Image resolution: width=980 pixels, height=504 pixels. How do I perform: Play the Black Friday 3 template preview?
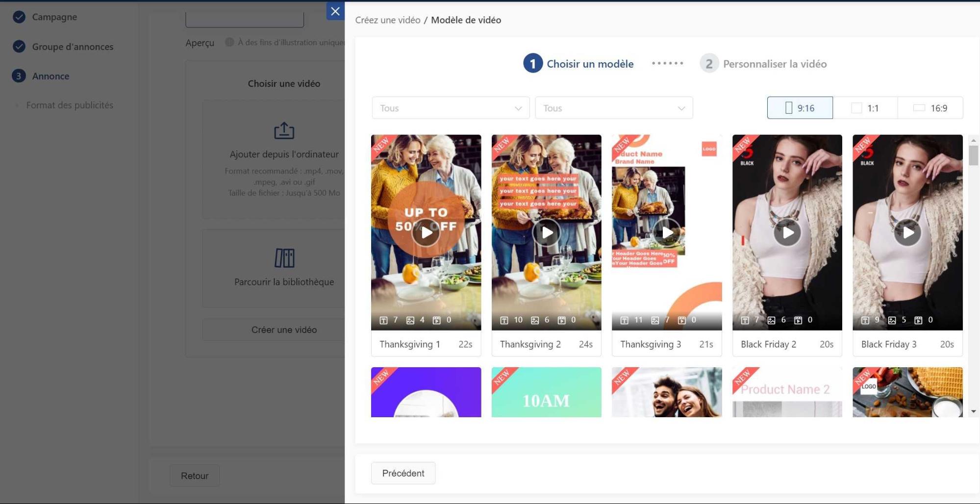pyautogui.click(x=908, y=232)
